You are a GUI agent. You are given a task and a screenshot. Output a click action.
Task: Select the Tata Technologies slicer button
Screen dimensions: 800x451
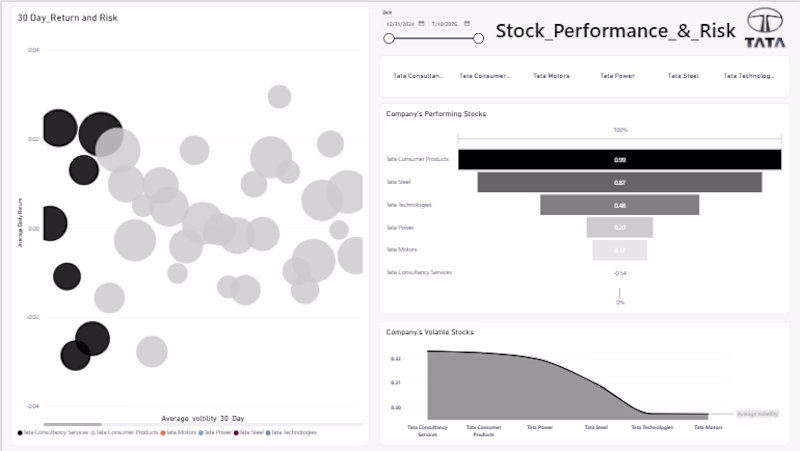click(749, 76)
